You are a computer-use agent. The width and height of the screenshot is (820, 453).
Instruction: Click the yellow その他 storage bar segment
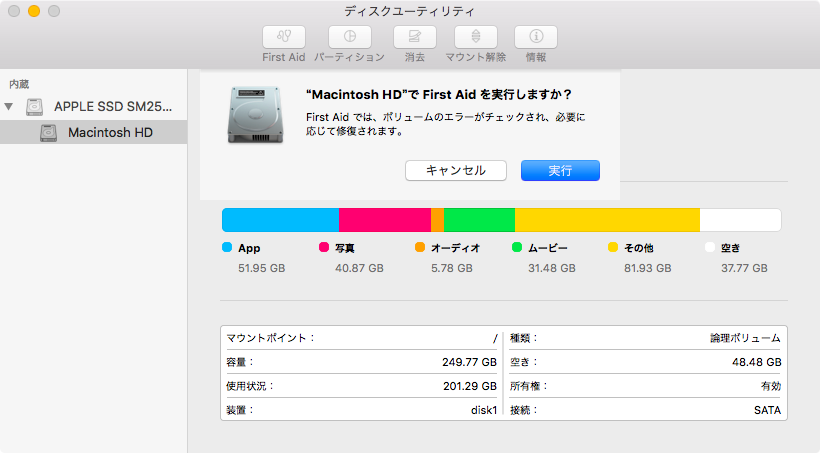[x=607, y=220]
